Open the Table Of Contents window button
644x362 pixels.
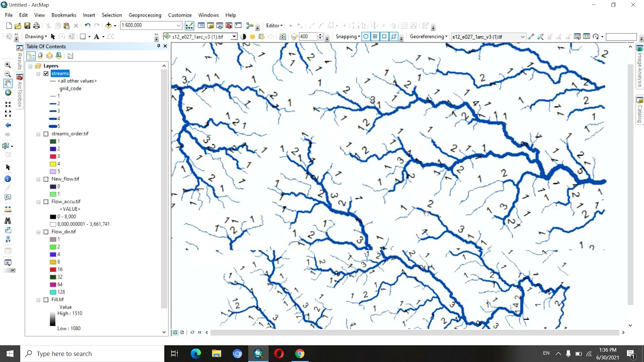201,26
